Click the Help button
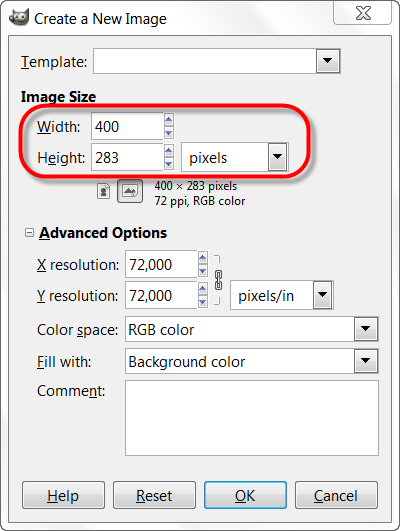This screenshot has height=531, width=400. click(63, 495)
